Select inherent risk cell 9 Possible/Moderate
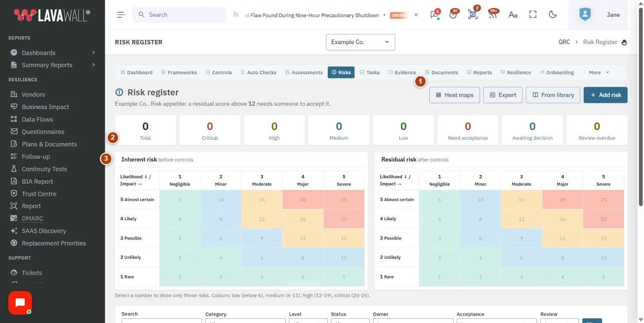The image size is (644, 323). [x=262, y=238]
